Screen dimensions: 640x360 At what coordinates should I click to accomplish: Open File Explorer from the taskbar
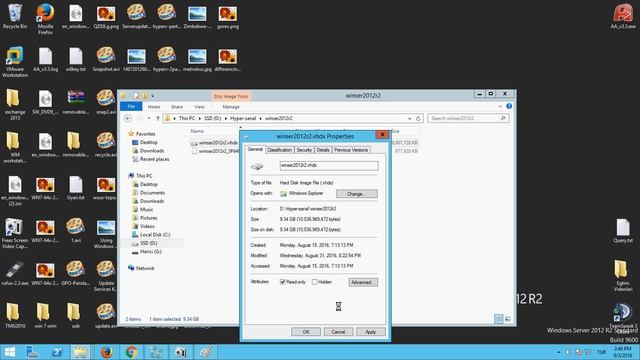(x=80, y=352)
